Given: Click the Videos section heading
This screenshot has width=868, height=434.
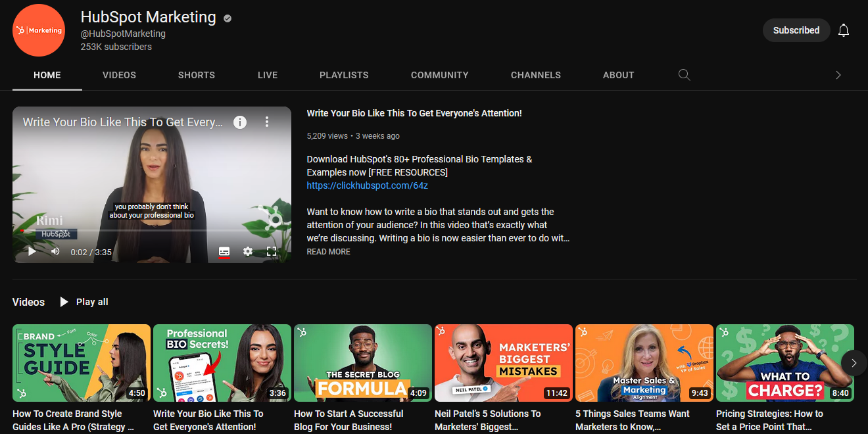Looking at the screenshot, I should point(28,302).
